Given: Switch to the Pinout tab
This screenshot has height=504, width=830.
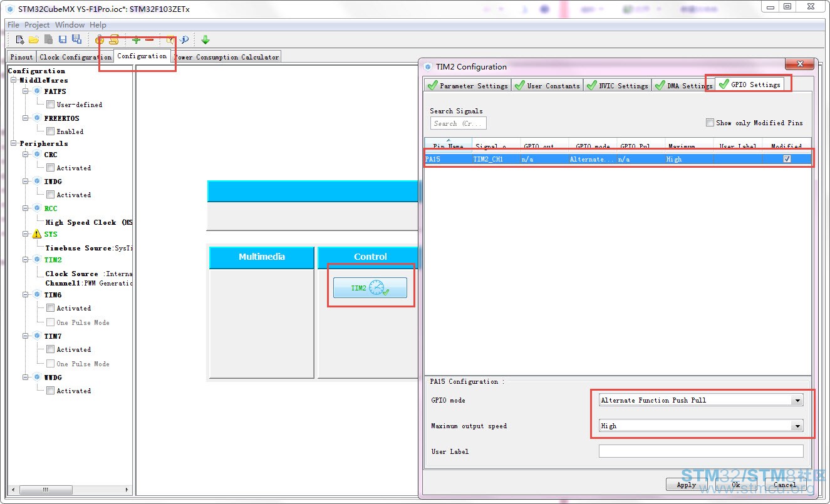Looking at the screenshot, I should pyautogui.click(x=21, y=57).
